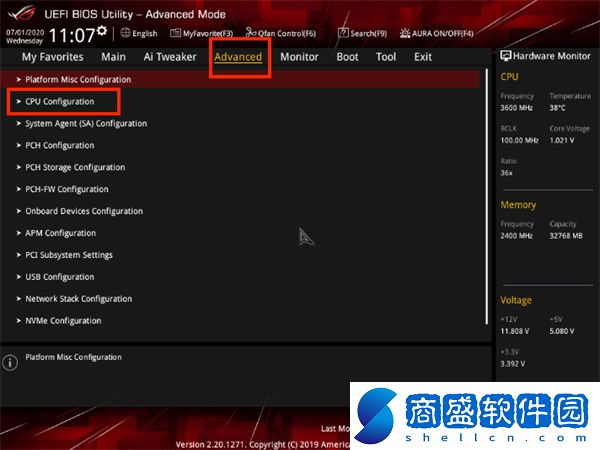Image resolution: width=600 pixels, height=450 pixels.
Task: Click the info icon in description area
Action: tap(10, 362)
